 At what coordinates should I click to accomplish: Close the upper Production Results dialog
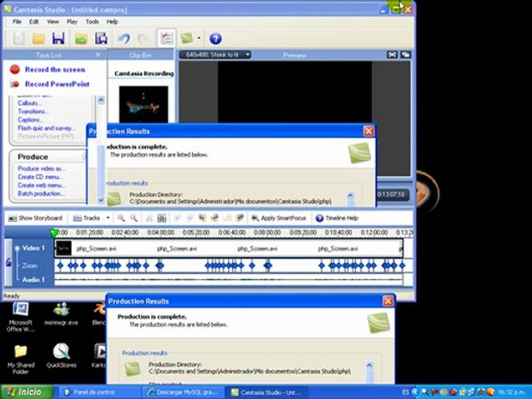point(369,131)
